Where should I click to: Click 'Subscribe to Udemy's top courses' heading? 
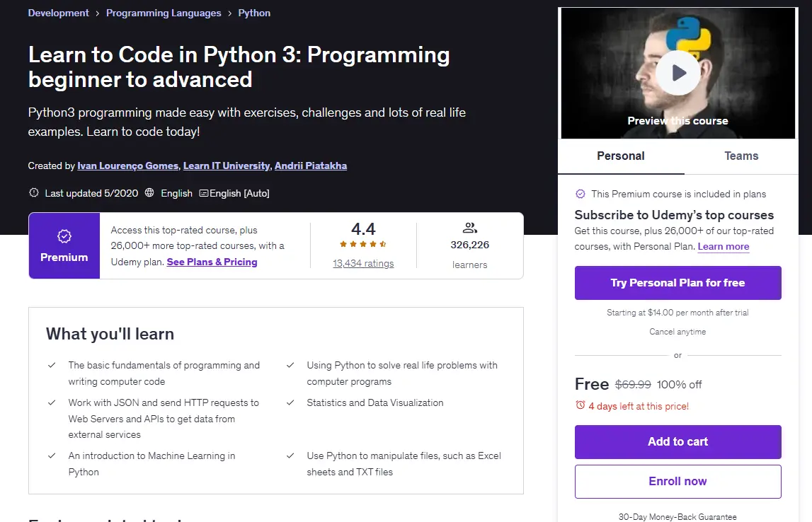(674, 215)
